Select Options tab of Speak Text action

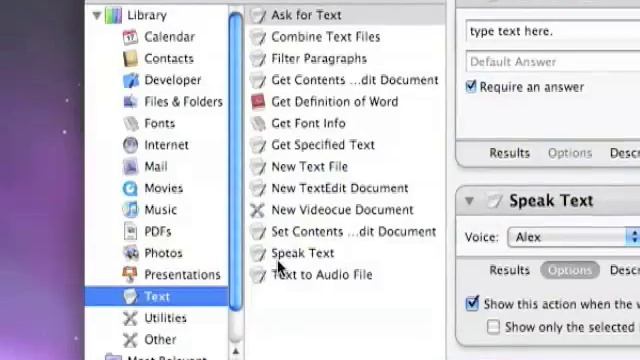(x=570, y=270)
